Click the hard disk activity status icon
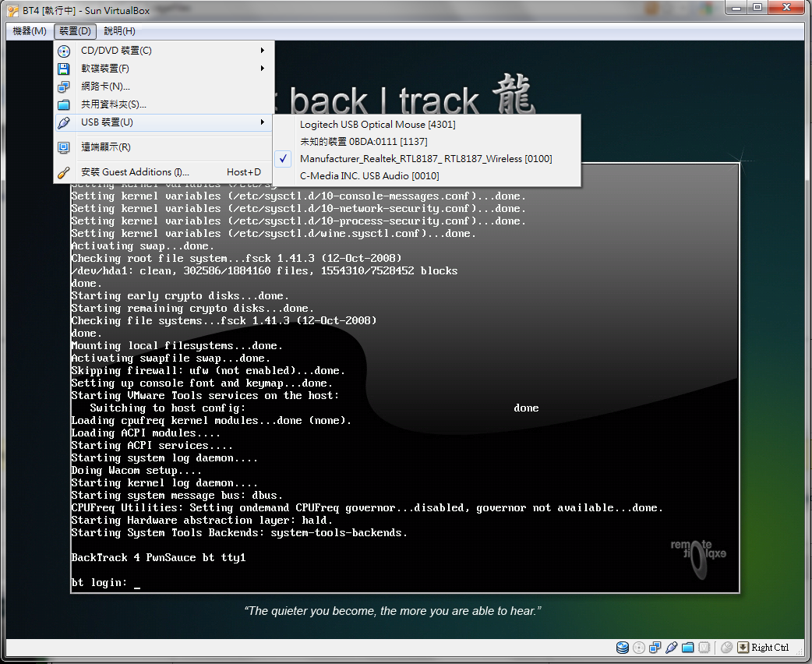The height and width of the screenshot is (664, 812). pos(623,647)
